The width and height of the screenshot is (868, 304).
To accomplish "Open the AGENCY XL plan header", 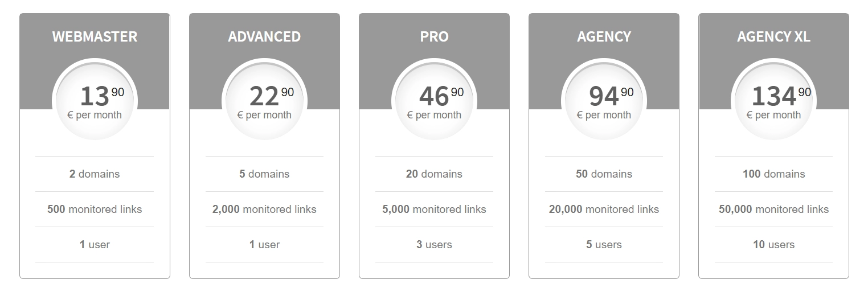I will [773, 36].
